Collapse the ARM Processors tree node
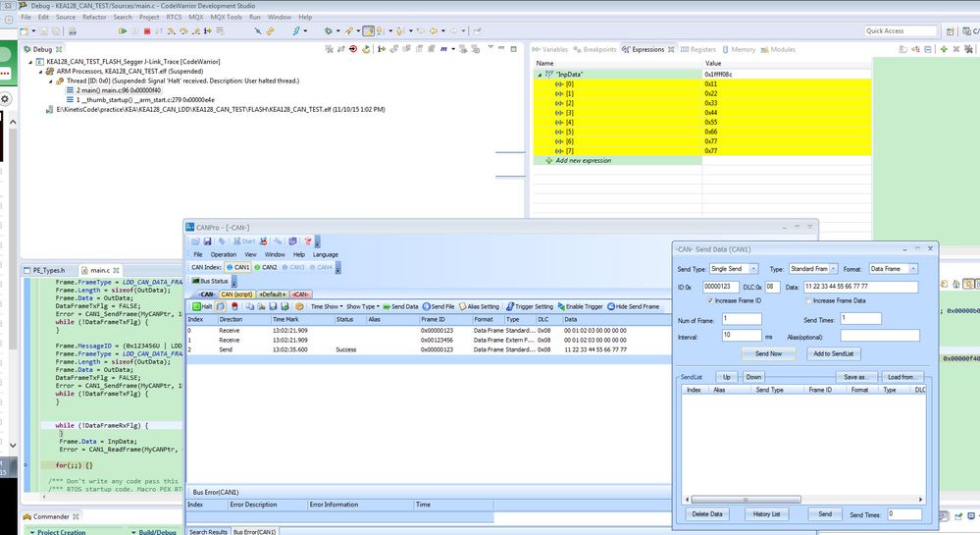The width and height of the screenshot is (980, 535). (40, 72)
